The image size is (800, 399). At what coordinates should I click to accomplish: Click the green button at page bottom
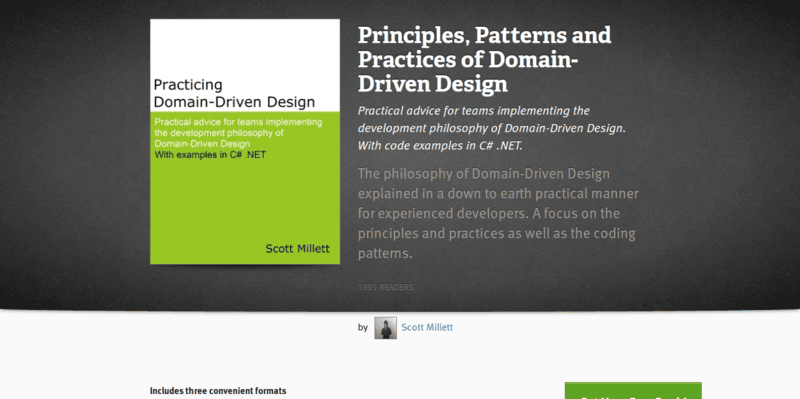(x=633, y=391)
